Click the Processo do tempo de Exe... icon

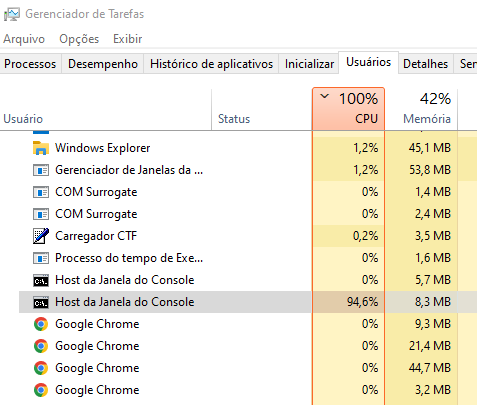pyautogui.click(x=41, y=258)
